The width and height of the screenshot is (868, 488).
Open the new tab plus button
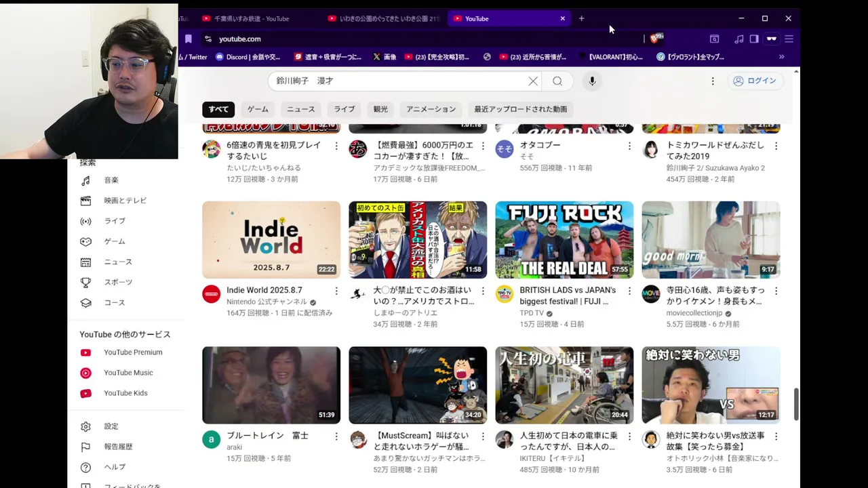click(581, 18)
